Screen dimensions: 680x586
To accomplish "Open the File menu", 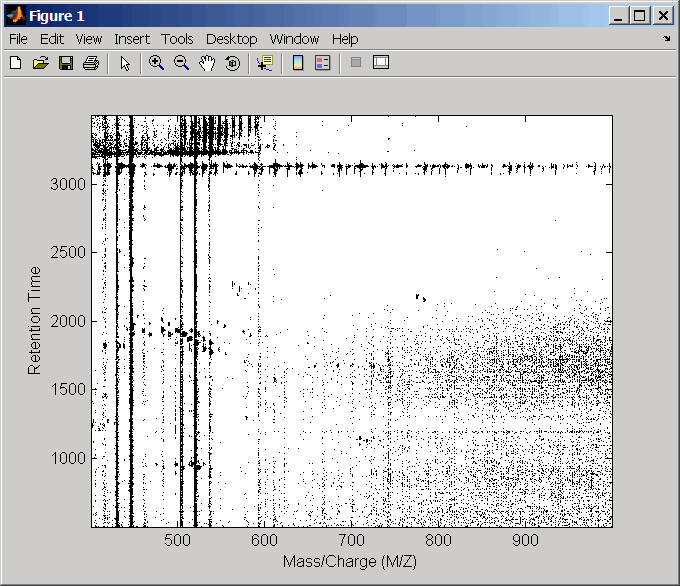I will click(x=19, y=39).
